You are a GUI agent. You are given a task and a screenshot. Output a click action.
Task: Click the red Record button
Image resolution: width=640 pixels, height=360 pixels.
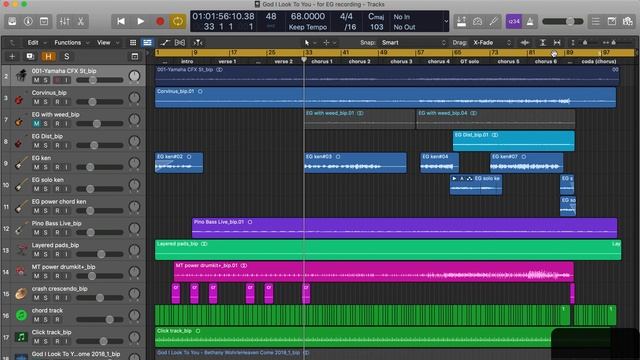[160, 21]
